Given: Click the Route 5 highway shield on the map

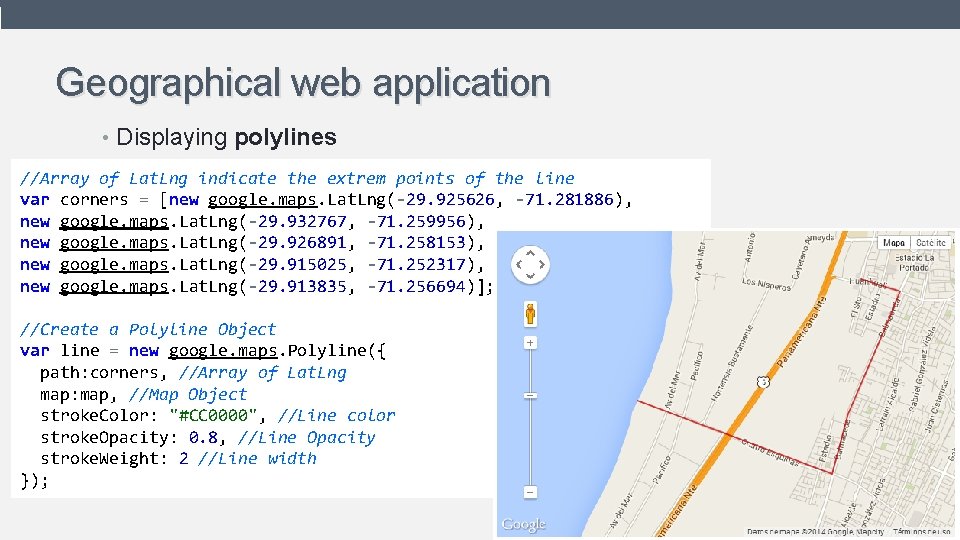Looking at the screenshot, I should [763, 382].
